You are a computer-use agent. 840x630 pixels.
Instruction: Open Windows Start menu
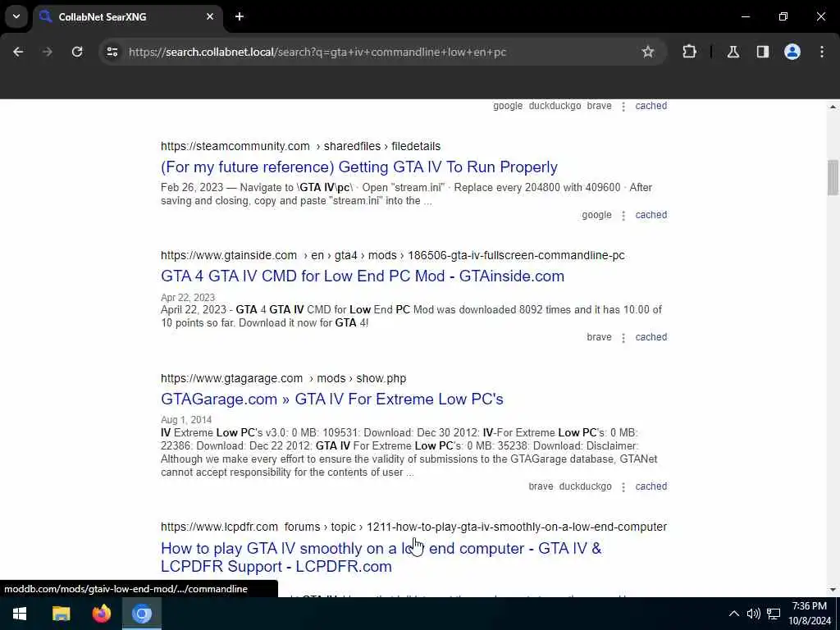click(x=20, y=614)
